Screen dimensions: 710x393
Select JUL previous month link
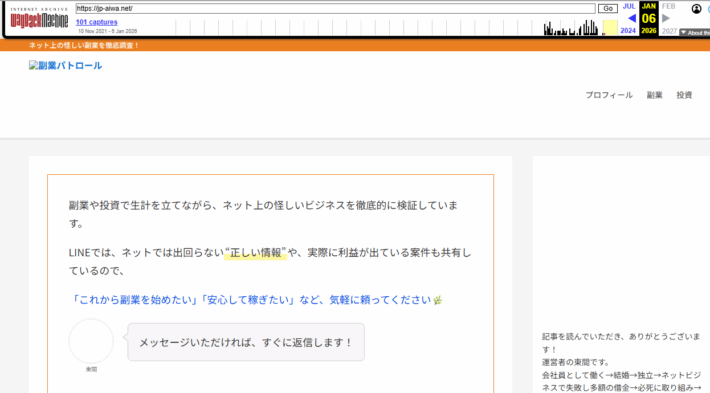[628, 6]
